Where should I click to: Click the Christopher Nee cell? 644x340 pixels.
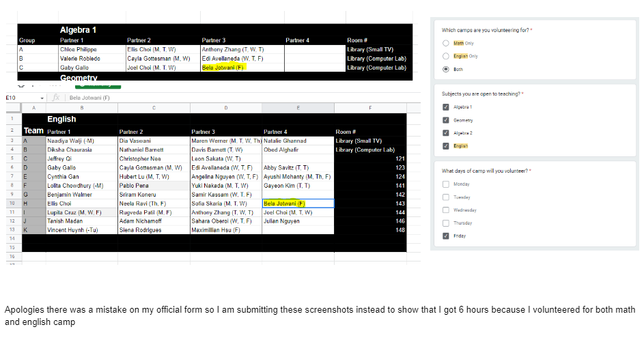click(x=154, y=158)
